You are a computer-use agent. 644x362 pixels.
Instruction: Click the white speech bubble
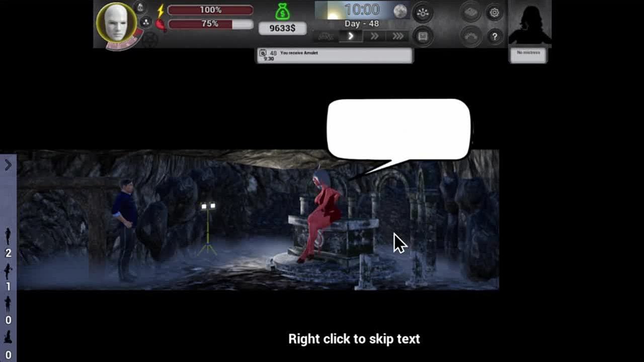click(x=398, y=129)
